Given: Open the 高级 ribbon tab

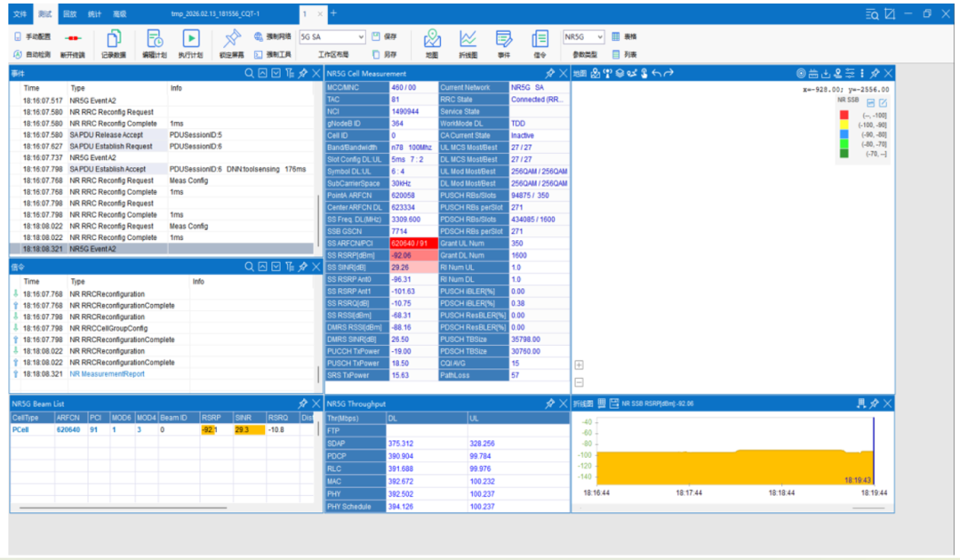Looking at the screenshot, I should tap(119, 13).
